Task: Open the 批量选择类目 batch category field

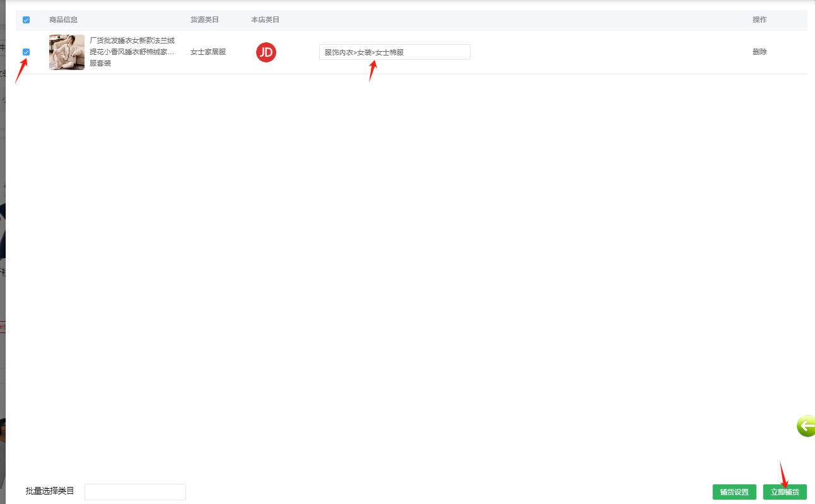Action: coord(135,492)
